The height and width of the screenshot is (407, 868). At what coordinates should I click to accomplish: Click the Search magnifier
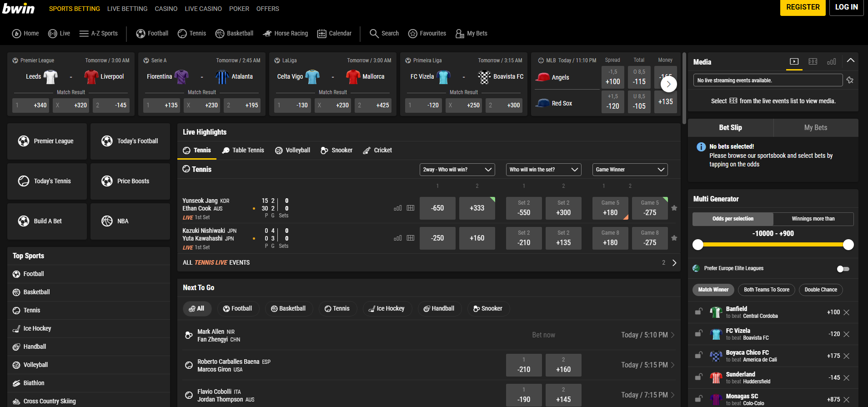coord(374,33)
